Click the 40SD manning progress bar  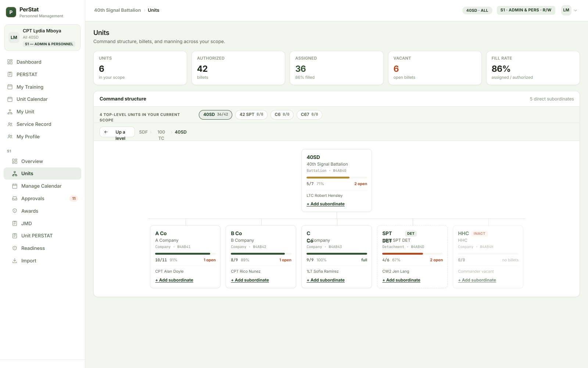(x=337, y=177)
